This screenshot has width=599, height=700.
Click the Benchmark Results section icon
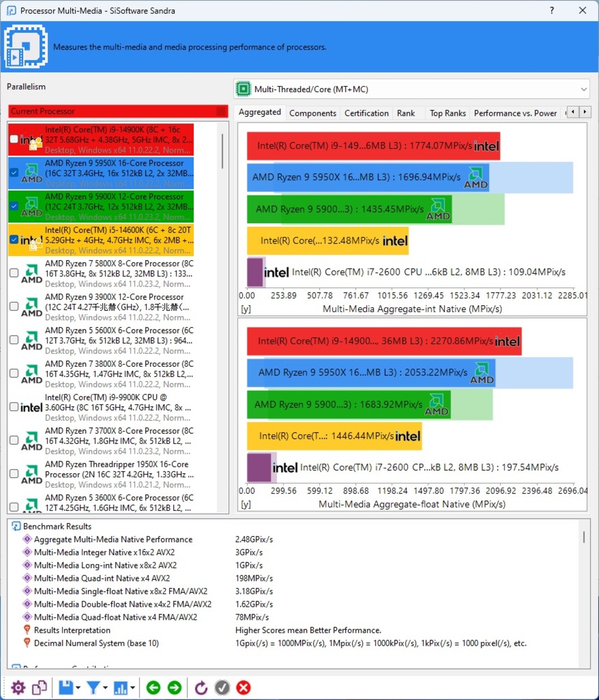[16, 526]
